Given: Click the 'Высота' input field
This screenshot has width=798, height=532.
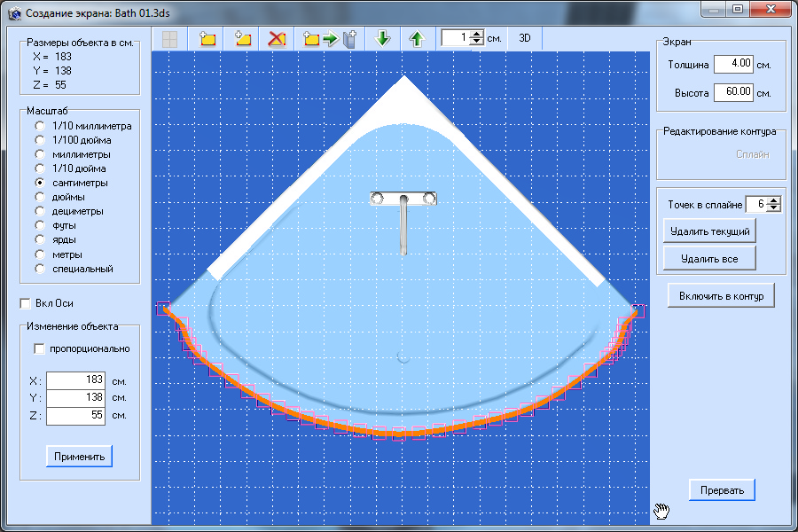Looking at the screenshot, I should 732,92.
